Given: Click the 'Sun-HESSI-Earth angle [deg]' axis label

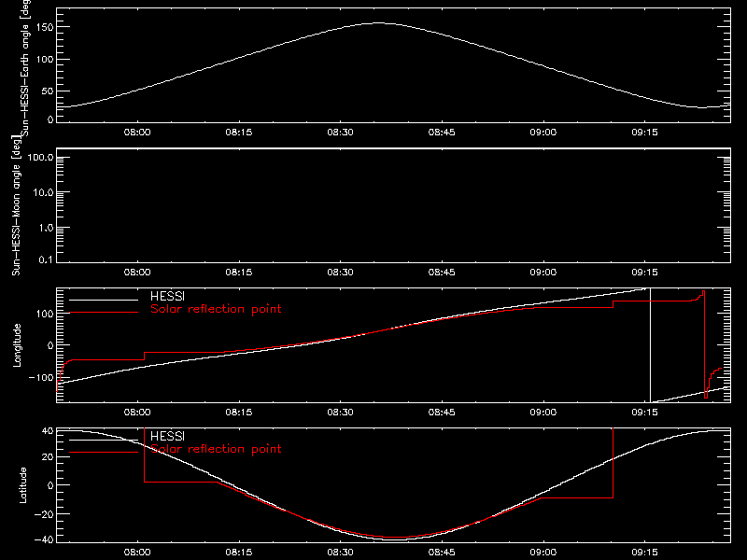Looking at the screenshot, I should pos(25,68).
